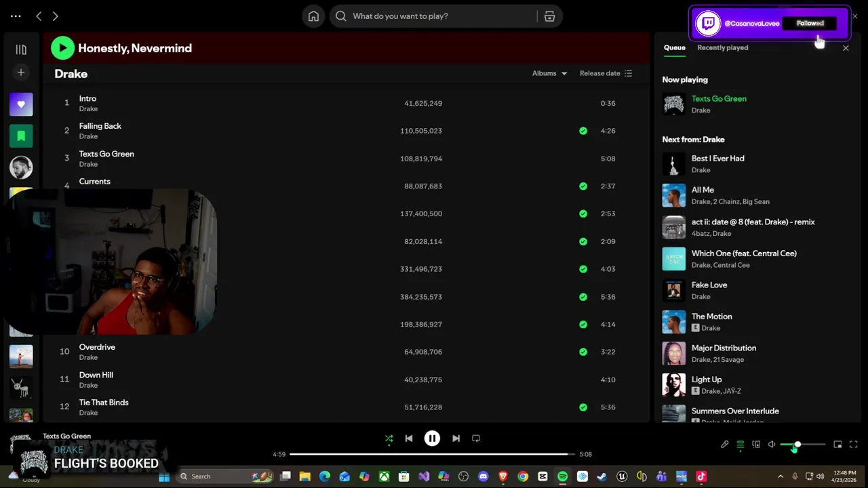This screenshot has height=488, width=868.
Task: Click Drake under now playing track
Action: (x=701, y=110)
